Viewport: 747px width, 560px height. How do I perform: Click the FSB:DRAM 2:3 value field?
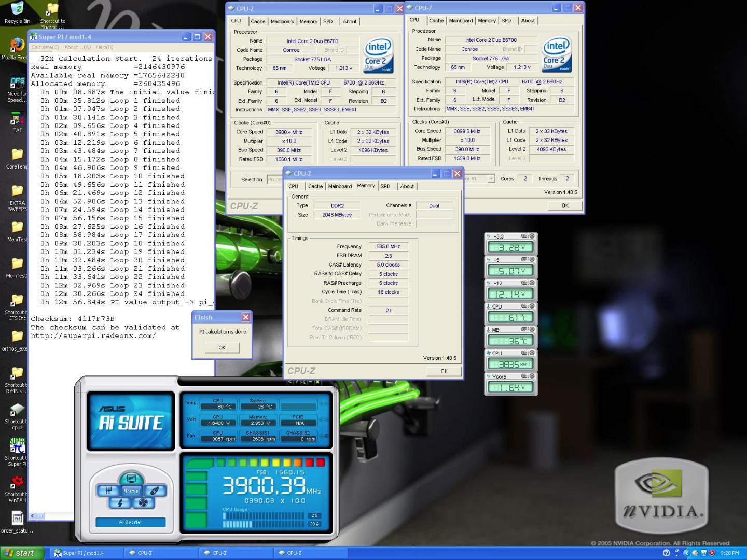point(389,256)
